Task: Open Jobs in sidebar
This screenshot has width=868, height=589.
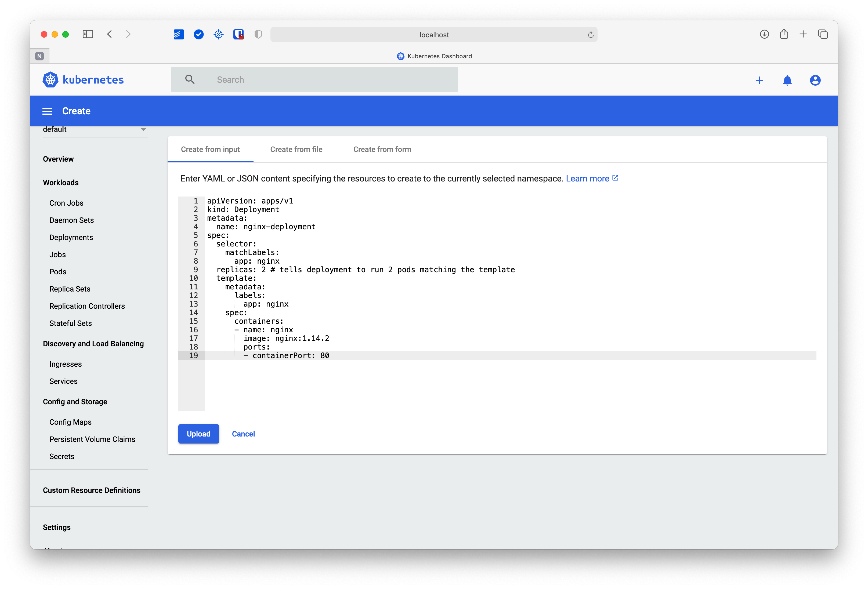Action: (57, 254)
